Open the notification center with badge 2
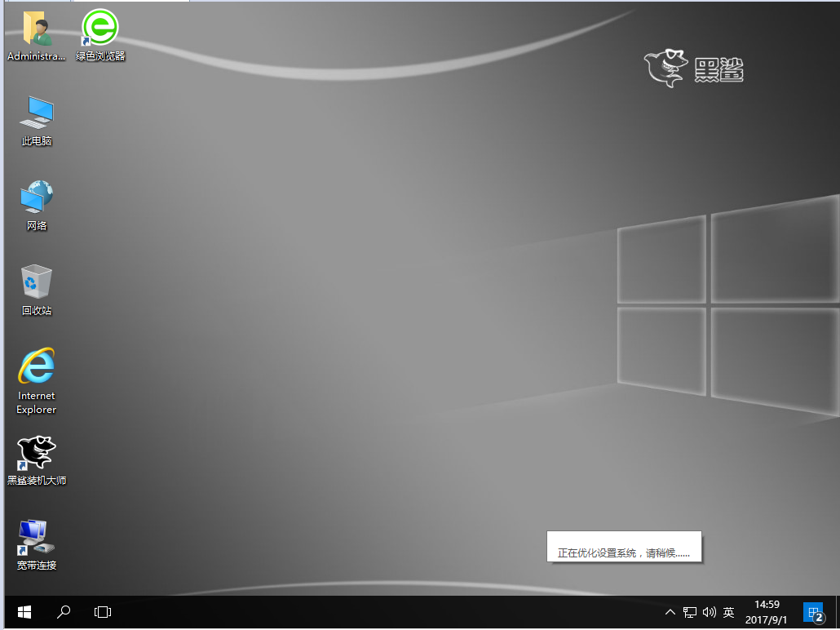 tap(812, 612)
